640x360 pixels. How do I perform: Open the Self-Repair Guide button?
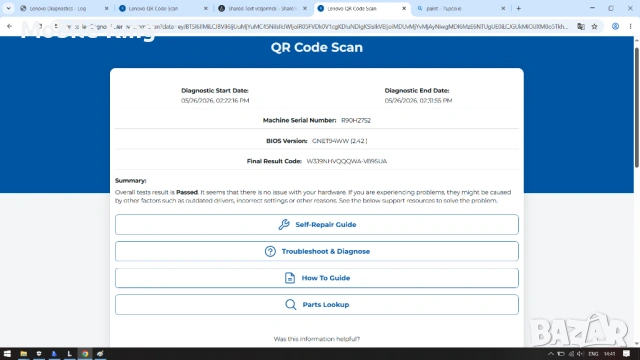click(317, 224)
